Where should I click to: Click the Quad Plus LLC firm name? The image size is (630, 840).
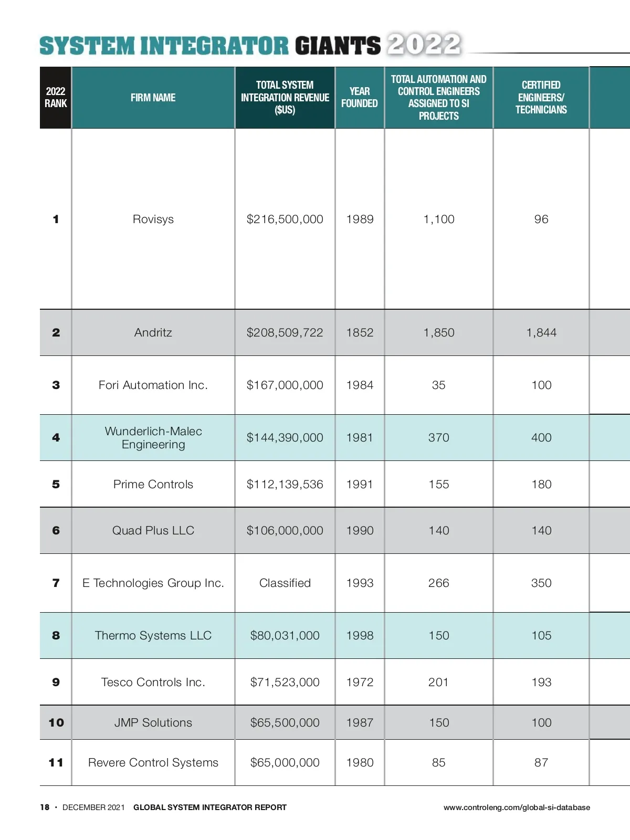click(x=153, y=531)
